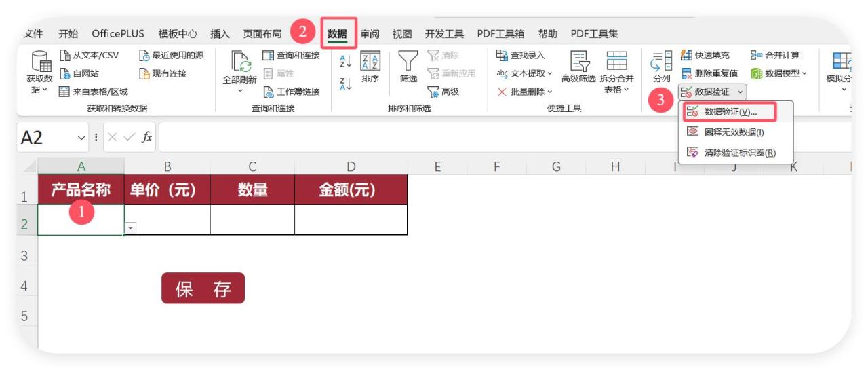
Task: Switch to the 页面布局 tab
Action: point(262,33)
